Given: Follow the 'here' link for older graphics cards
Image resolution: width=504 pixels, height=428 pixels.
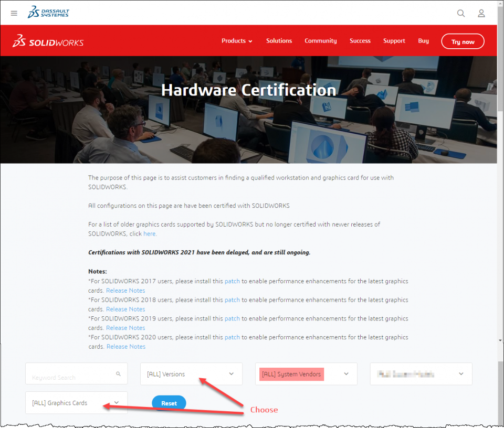Looking at the screenshot, I should click(x=150, y=234).
